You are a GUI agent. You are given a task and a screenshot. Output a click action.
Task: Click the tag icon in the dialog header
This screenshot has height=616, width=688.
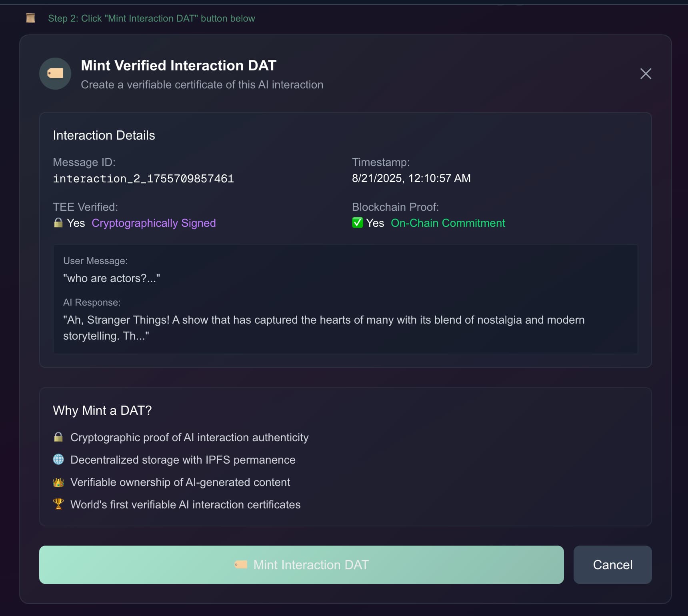pyautogui.click(x=55, y=74)
